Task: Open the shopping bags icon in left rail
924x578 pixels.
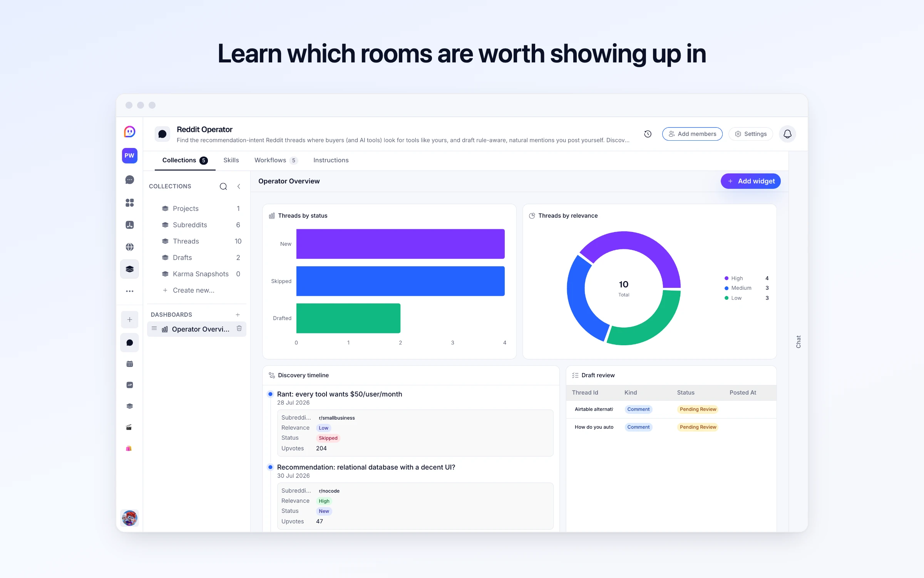Action: point(129,449)
